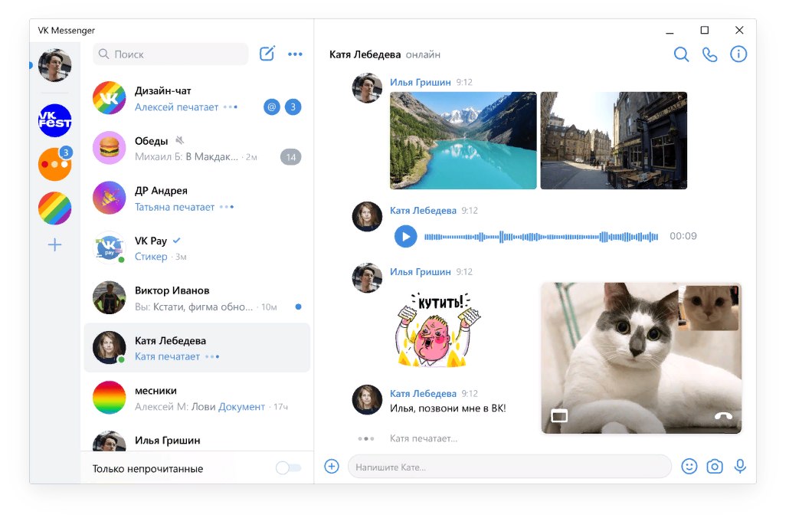Click the small self-view video in call

click(x=709, y=308)
